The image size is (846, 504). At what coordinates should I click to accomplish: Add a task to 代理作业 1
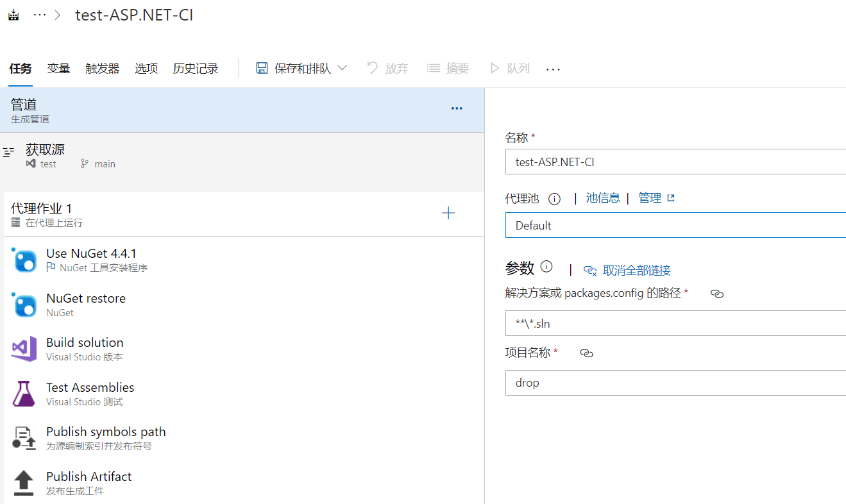tap(448, 214)
